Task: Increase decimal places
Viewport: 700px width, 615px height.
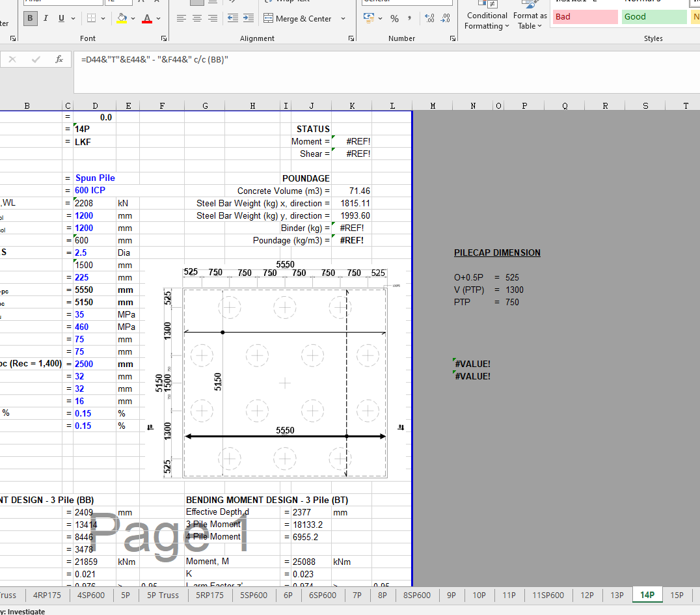Action: click(x=429, y=18)
